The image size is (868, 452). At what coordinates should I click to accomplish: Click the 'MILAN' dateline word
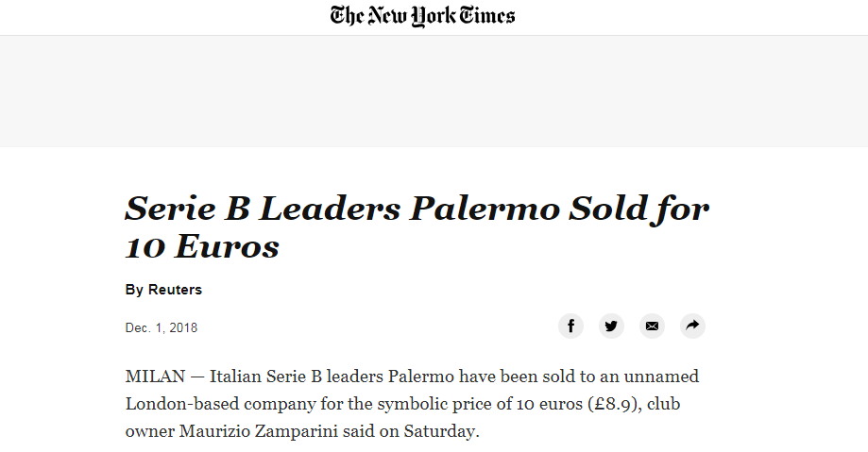pyautogui.click(x=154, y=377)
